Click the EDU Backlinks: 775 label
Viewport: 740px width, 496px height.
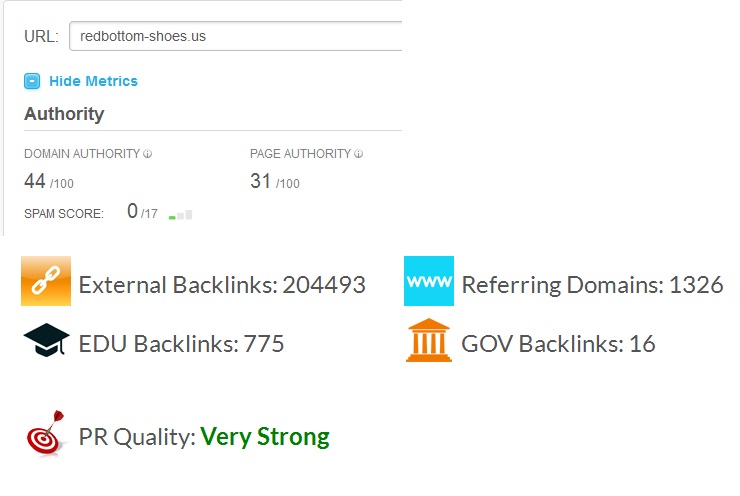click(181, 344)
